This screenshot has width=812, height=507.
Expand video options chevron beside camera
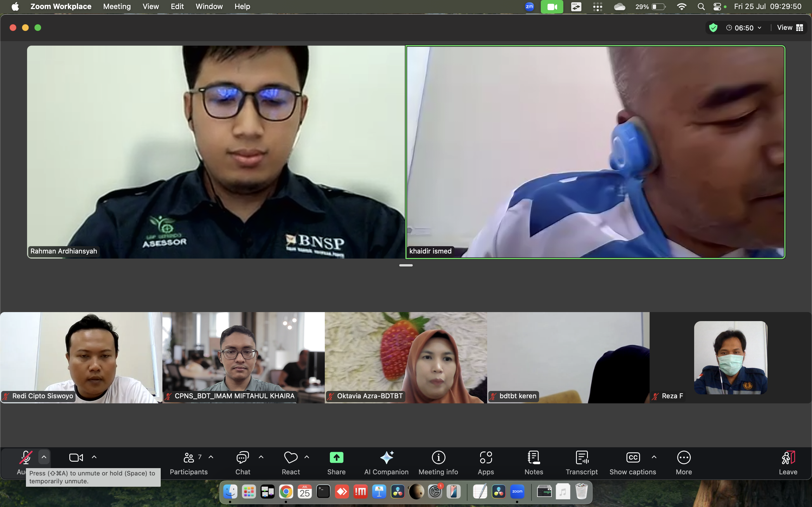point(94,457)
